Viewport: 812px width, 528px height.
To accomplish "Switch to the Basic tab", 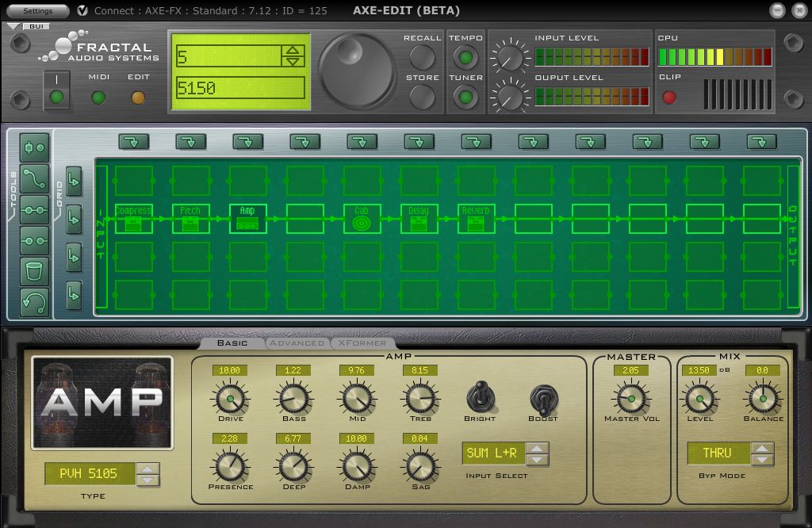I will pos(232,342).
